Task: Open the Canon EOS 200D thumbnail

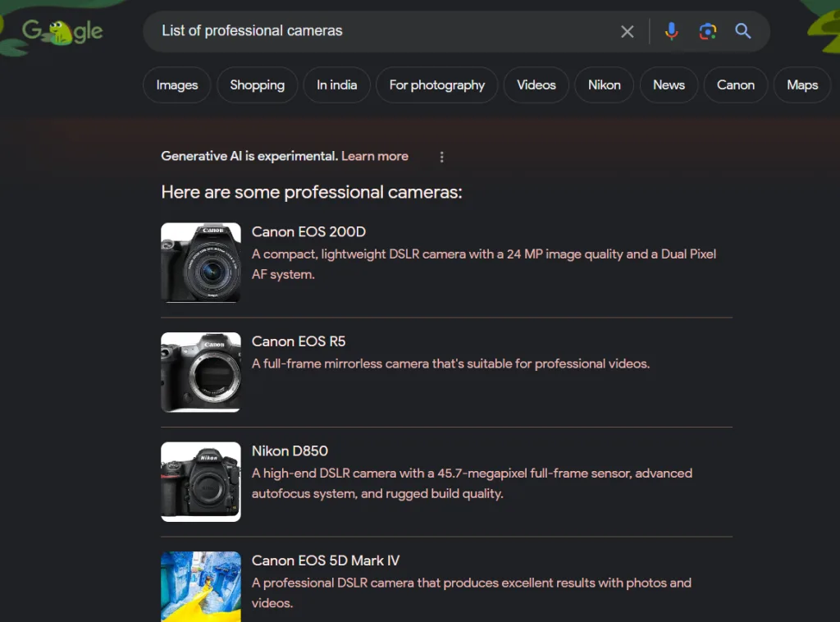Action: [x=201, y=263]
